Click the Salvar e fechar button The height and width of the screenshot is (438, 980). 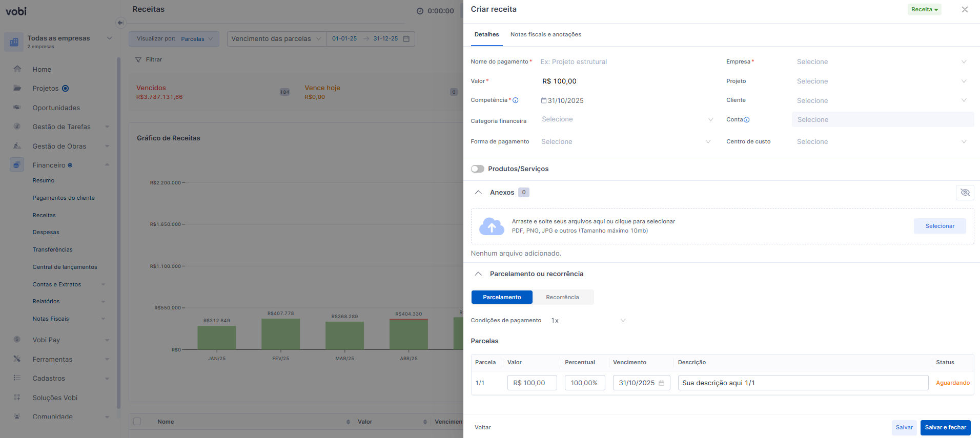tap(945, 428)
